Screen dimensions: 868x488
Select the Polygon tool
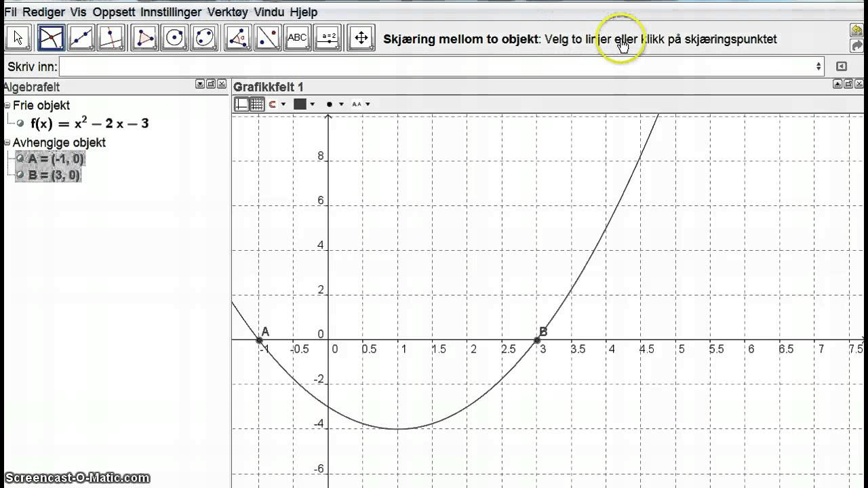pos(144,38)
